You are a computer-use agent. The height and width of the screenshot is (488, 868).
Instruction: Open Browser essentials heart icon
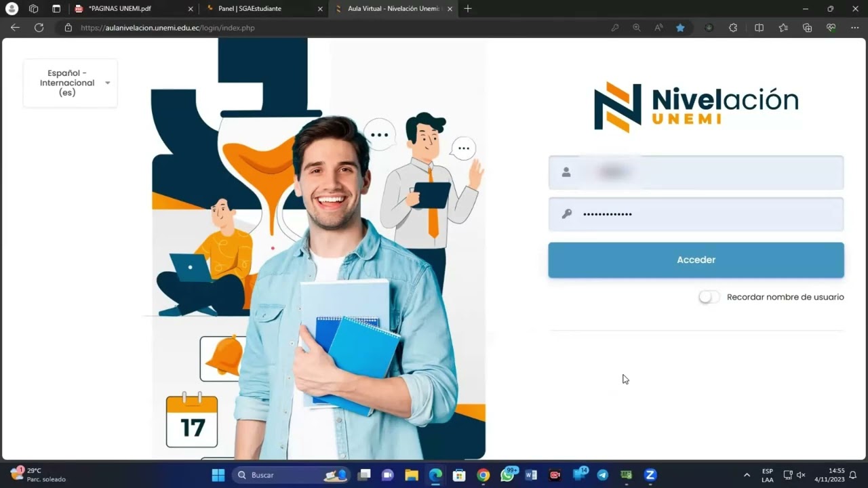pos(831,28)
